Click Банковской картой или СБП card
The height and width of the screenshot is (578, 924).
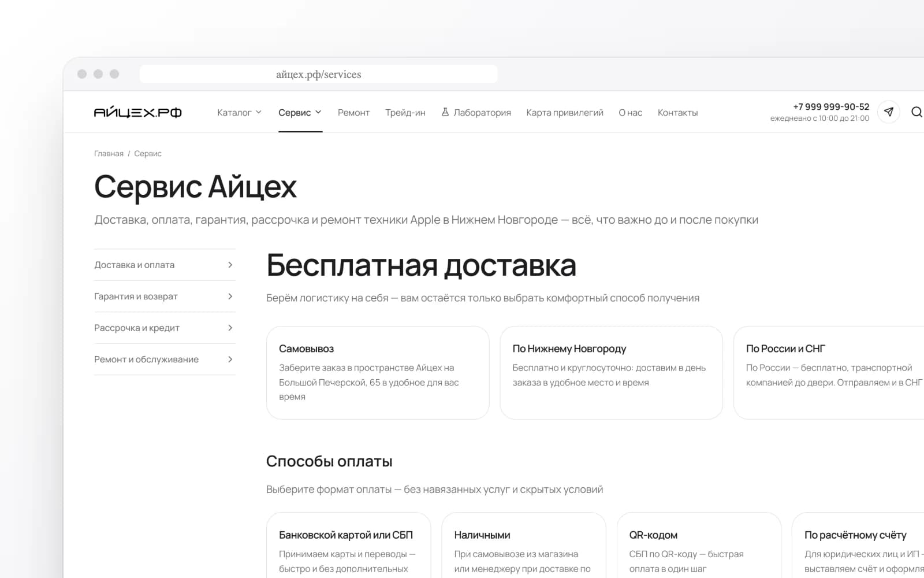[348, 545]
